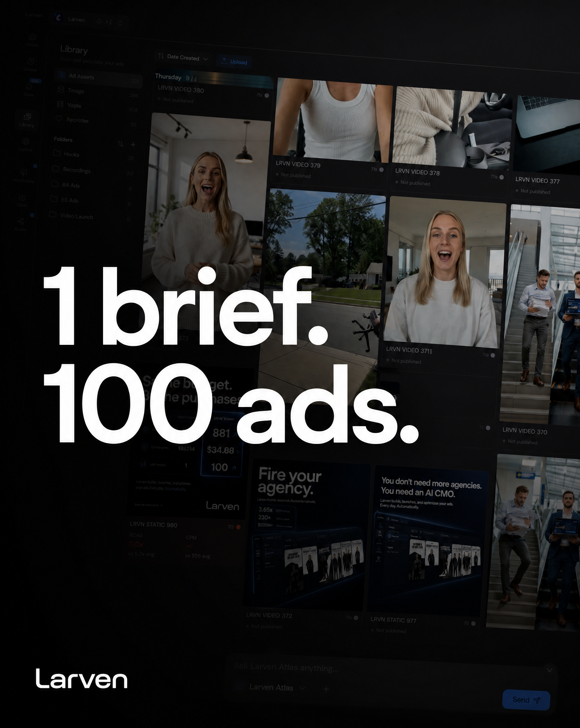Screen dimensions: 580x728
Task: Open the Explore section in left sidebar
Action: [26, 145]
